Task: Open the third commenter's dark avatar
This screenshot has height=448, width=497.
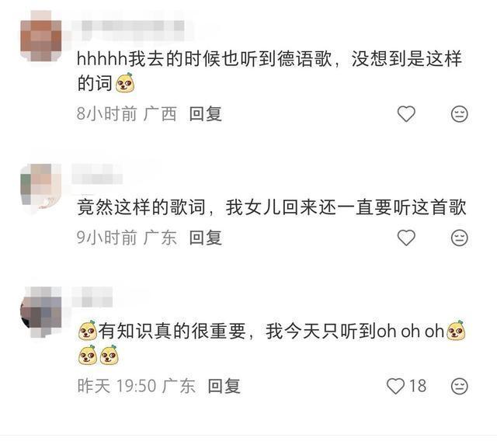Action: 41,312
